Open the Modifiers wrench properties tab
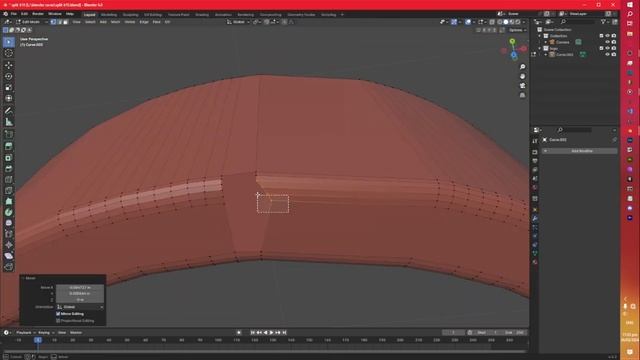640x360 pixels. click(535, 219)
